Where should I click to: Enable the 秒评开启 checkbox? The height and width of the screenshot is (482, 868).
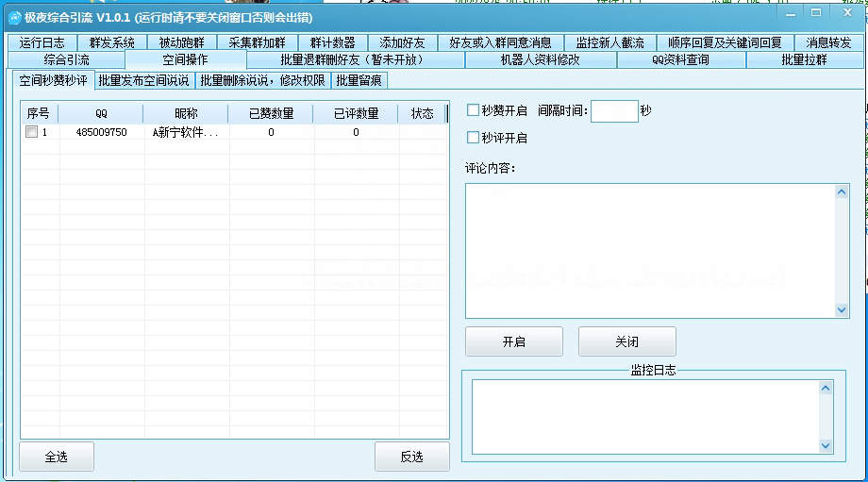474,138
